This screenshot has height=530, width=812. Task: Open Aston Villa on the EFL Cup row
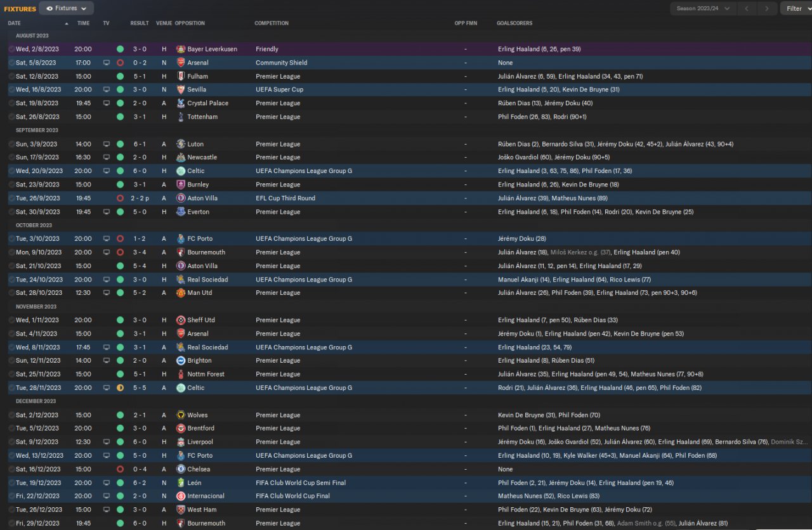click(x=202, y=198)
